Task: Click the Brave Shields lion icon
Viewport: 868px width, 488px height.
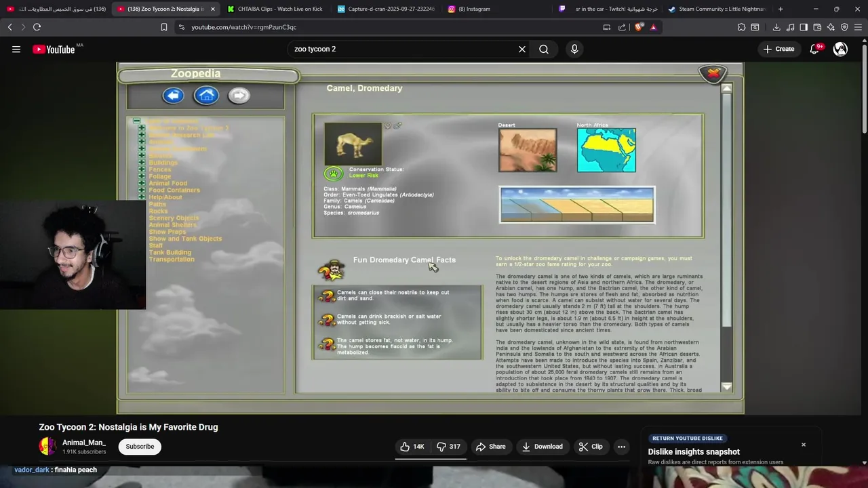Action: coord(639,27)
